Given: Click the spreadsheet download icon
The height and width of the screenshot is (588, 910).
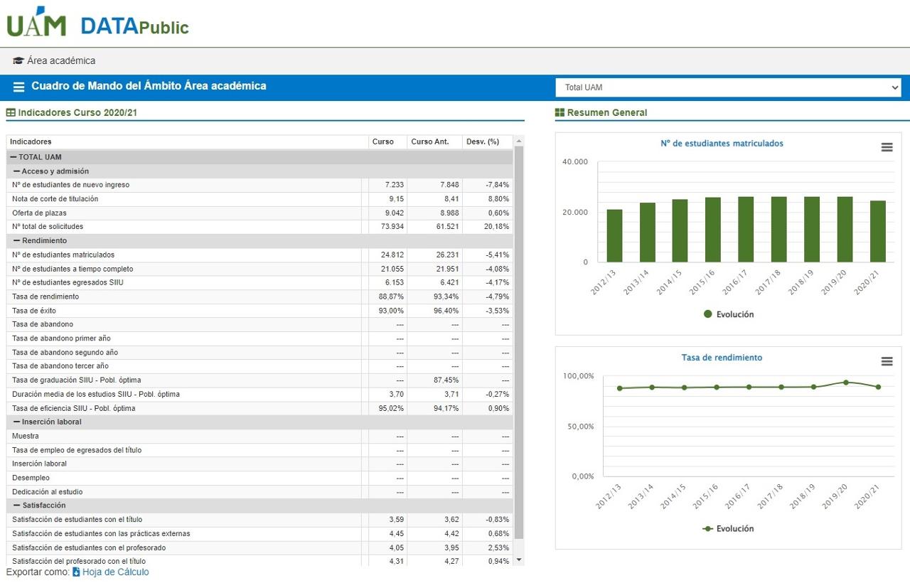Looking at the screenshot, I should pyautogui.click(x=77, y=572).
